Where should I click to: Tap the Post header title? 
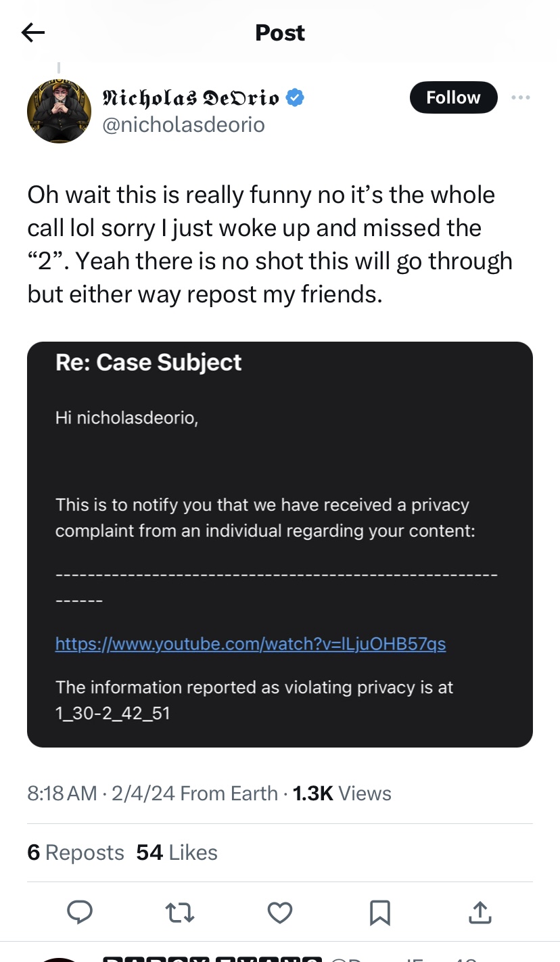(280, 32)
